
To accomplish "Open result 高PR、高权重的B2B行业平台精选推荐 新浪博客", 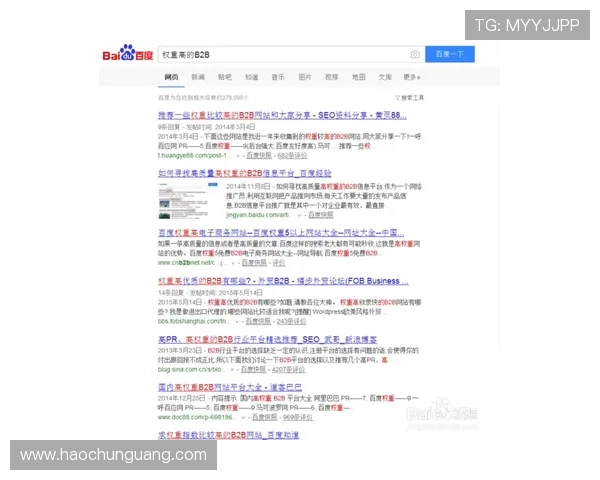I will (267, 340).
